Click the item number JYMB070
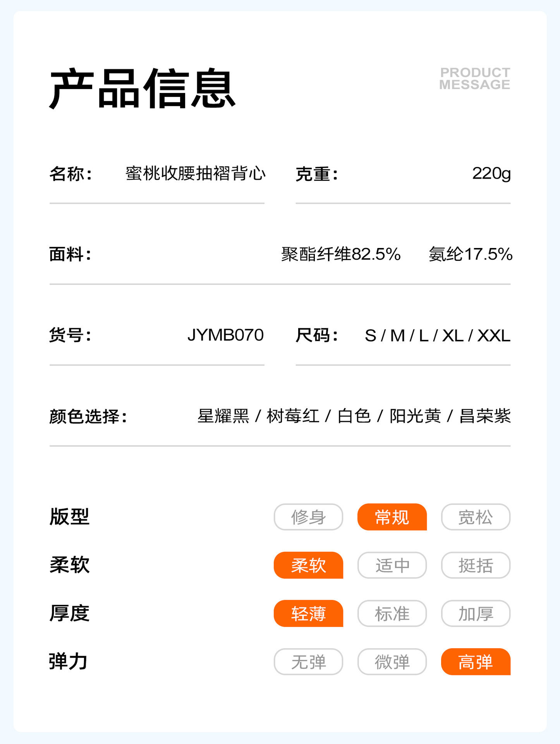 [x=225, y=335]
